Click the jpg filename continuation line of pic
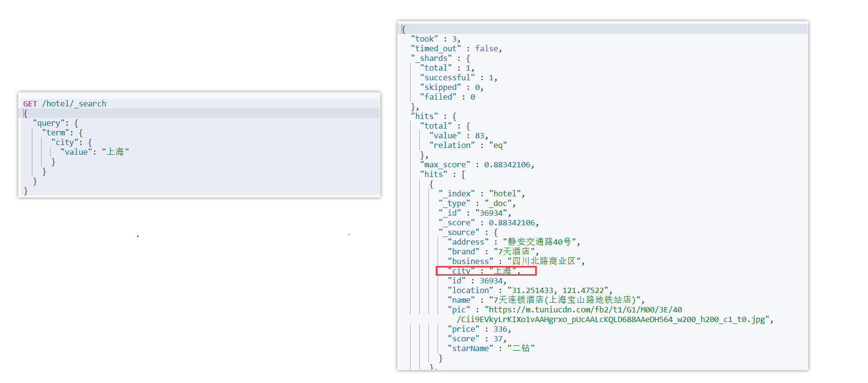This screenshot has height=383, width=868. click(615, 319)
